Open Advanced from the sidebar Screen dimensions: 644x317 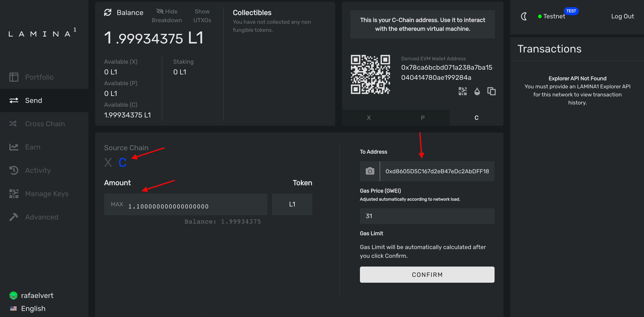(44, 217)
